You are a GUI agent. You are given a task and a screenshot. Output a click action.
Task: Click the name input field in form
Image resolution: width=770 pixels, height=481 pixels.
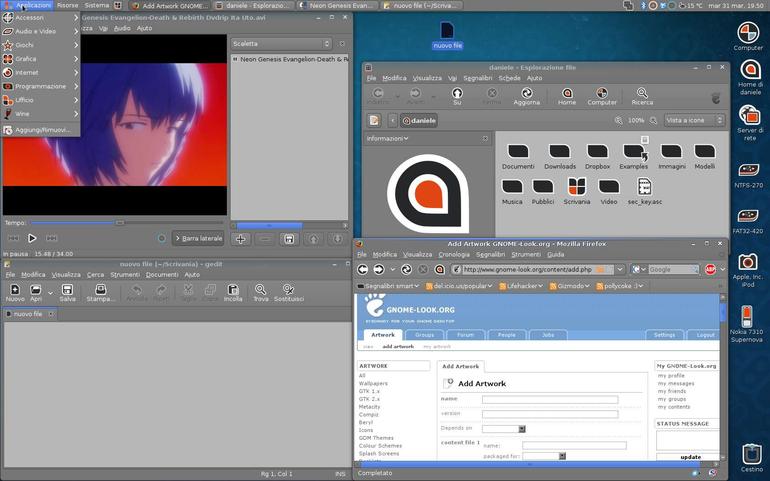click(x=550, y=400)
